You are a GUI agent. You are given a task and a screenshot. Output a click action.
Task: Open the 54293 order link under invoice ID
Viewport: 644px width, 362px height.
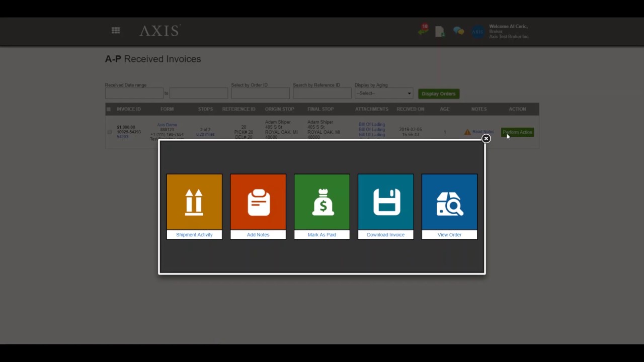pyautogui.click(x=122, y=137)
